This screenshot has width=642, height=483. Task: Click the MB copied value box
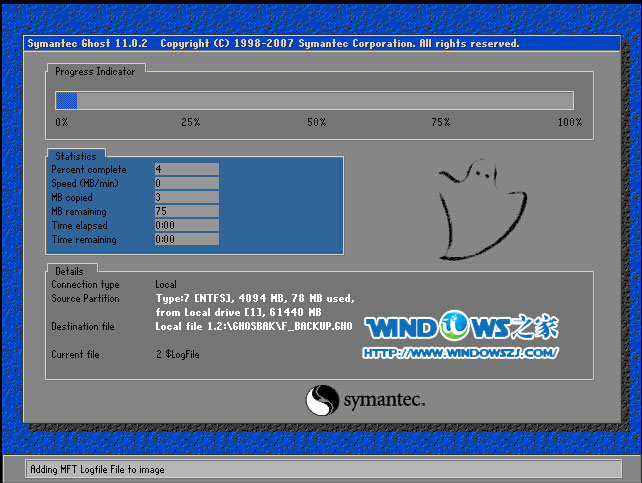186,198
